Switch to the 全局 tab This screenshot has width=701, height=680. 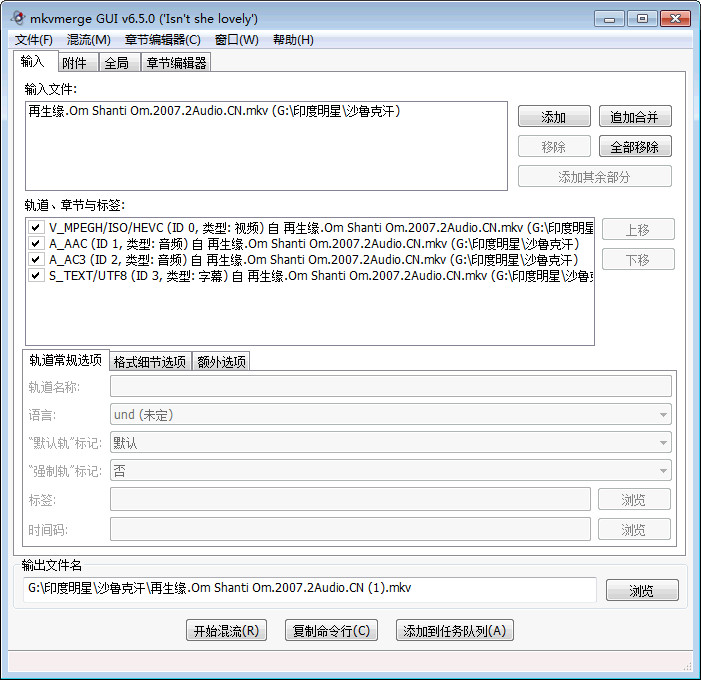tap(116, 63)
